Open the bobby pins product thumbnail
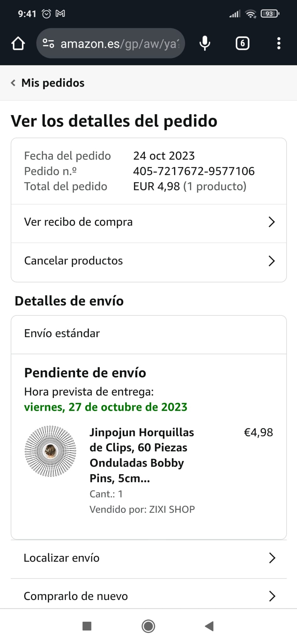Screen dimensions: 297x644 tap(50, 451)
